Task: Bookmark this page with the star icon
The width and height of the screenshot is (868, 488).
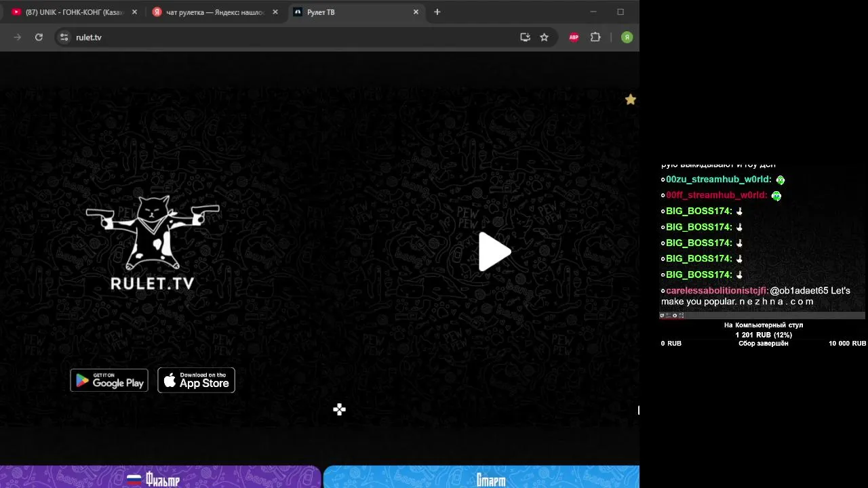Action: pos(544,37)
